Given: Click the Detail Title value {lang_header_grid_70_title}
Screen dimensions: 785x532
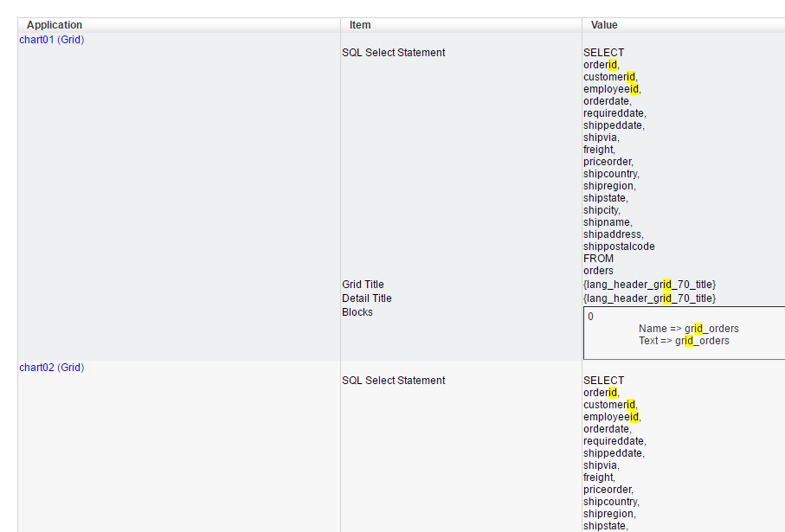Looking at the screenshot, I should (649, 298).
